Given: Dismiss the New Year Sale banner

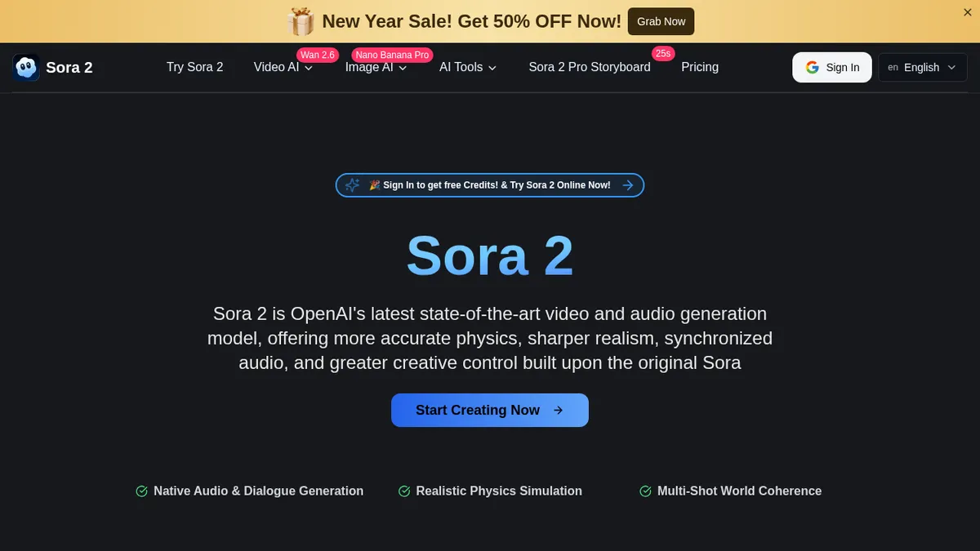Looking at the screenshot, I should pyautogui.click(x=967, y=12).
